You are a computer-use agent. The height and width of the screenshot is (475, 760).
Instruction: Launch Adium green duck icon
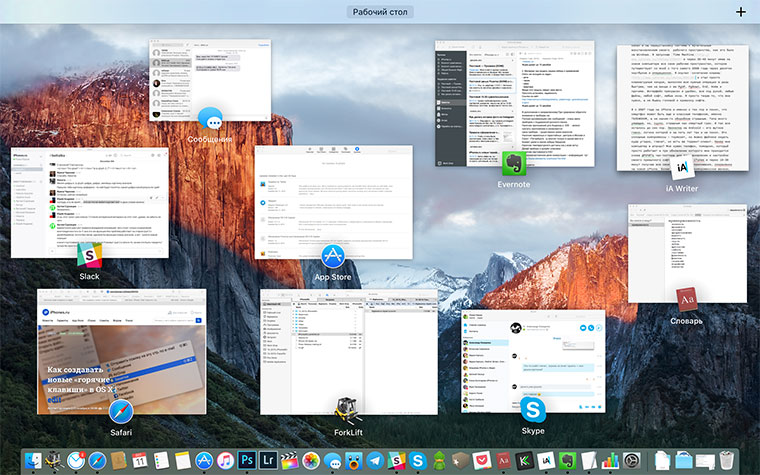click(439, 460)
